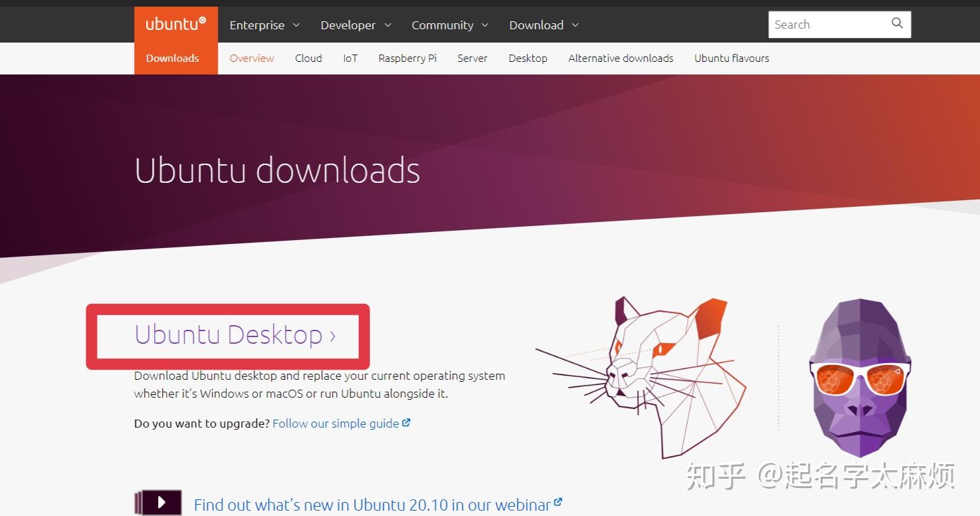
Task: Click the external-link icon beside simple guide
Action: [406, 422]
